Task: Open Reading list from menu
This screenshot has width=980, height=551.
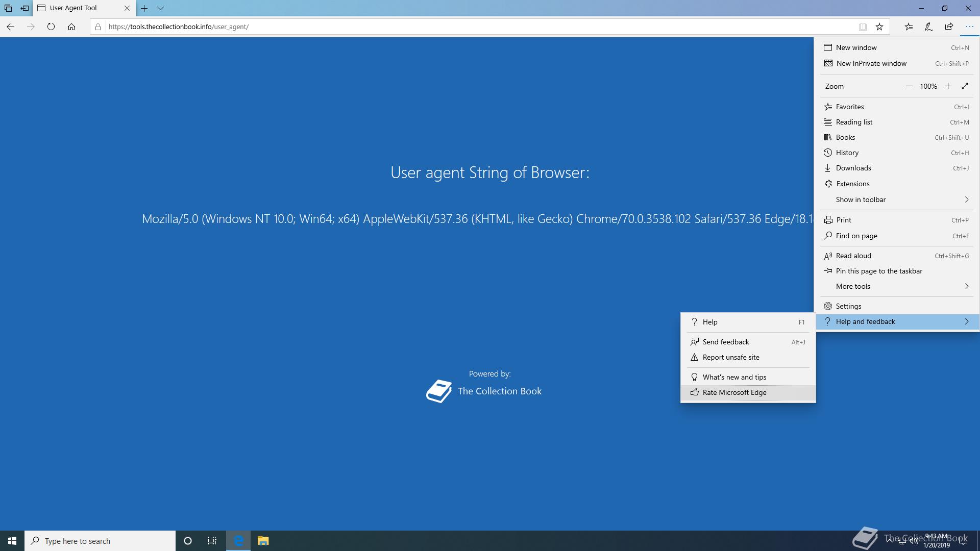Action: (x=897, y=122)
